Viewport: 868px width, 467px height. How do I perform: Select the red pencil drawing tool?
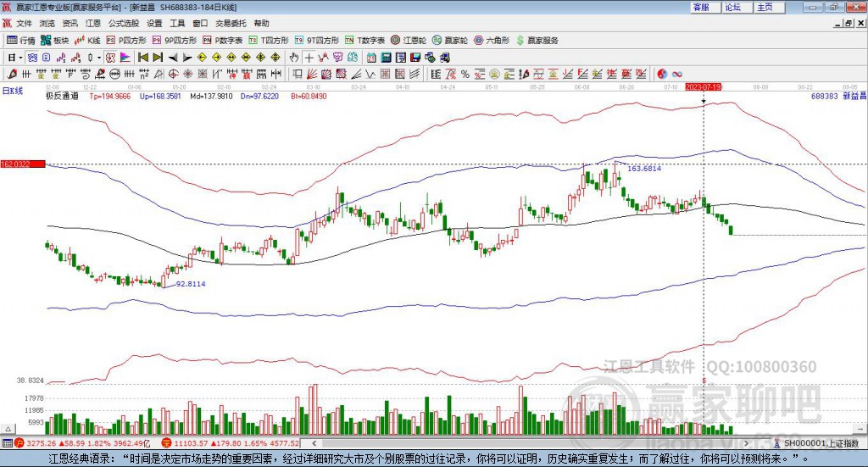(12, 74)
